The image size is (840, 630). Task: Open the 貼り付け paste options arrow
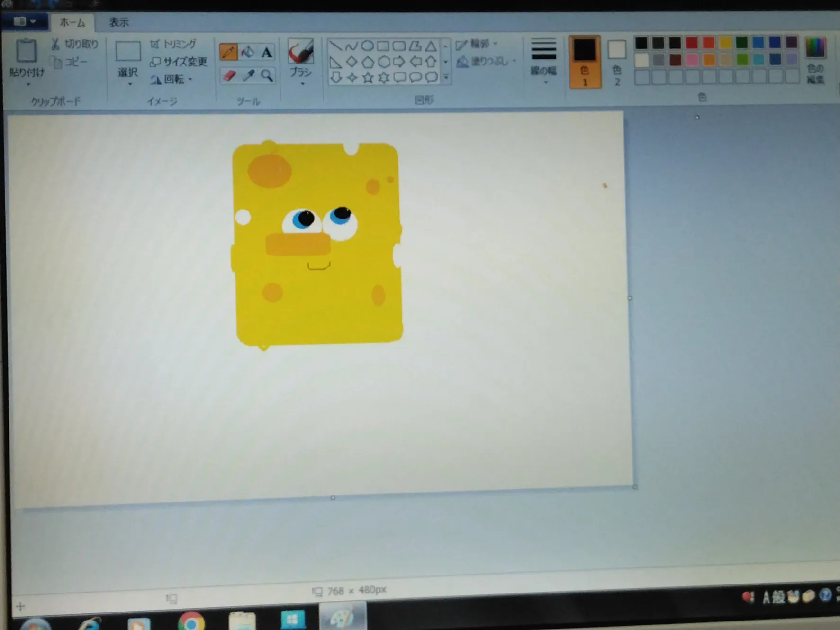(28, 84)
